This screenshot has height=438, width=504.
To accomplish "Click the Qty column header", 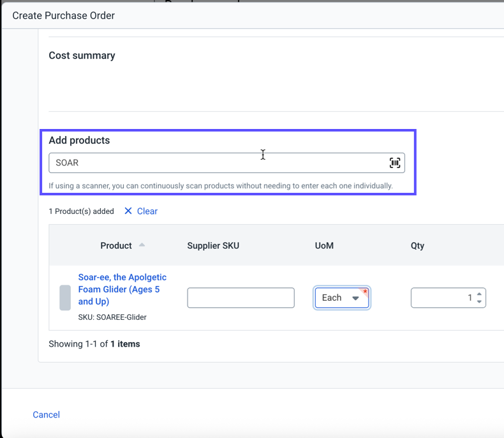I will point(417,246).
